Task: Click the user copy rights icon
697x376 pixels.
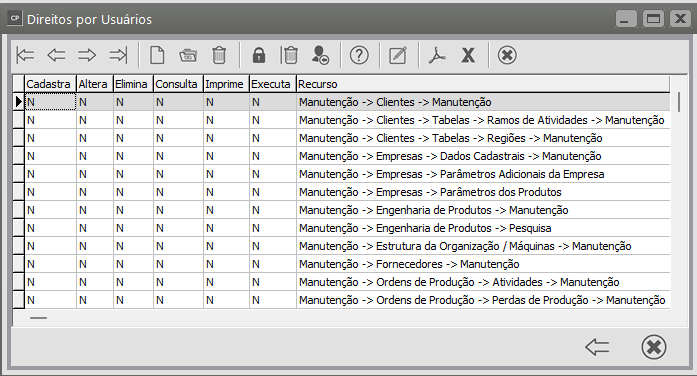Action: 320,55
